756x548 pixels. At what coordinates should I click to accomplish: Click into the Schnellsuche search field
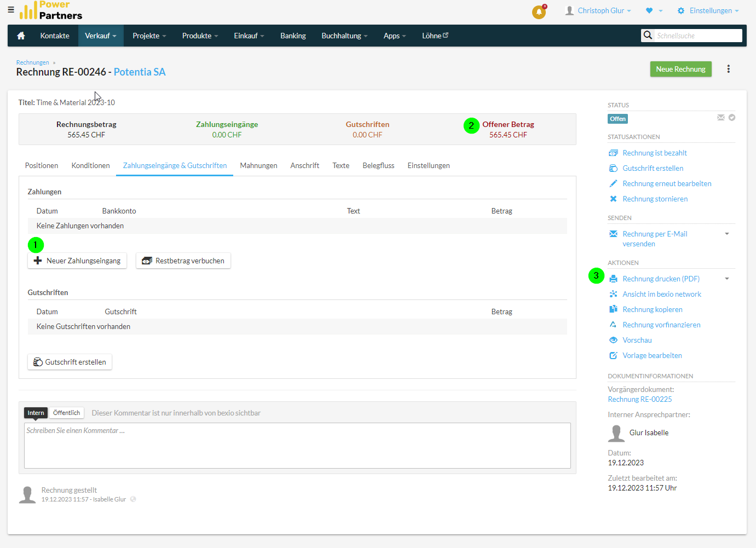point(698,36)
